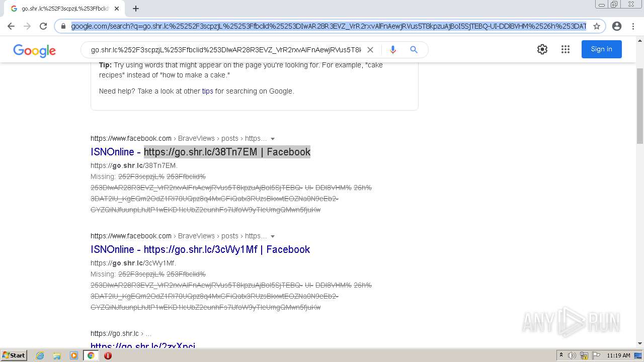Viewport: 644px width, 362px height.
Task: Click the 11:19 AM taskbar clock
Action: [618, 355]
